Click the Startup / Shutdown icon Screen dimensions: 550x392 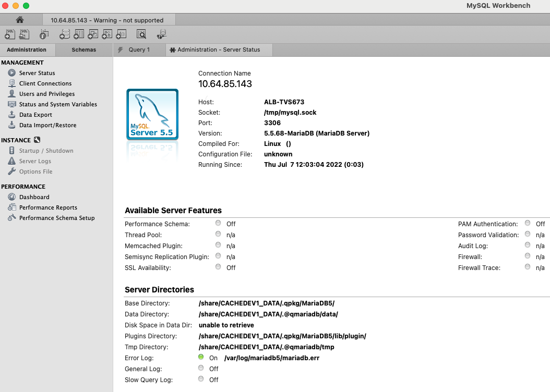(x=12, y=151)
